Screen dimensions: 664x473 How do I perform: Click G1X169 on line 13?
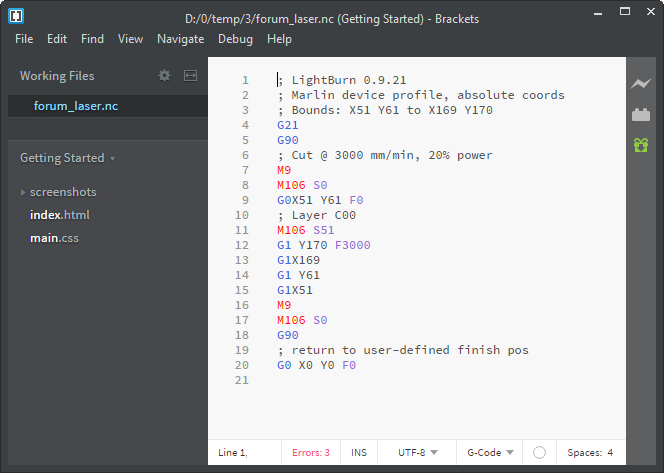pos(299,260)
